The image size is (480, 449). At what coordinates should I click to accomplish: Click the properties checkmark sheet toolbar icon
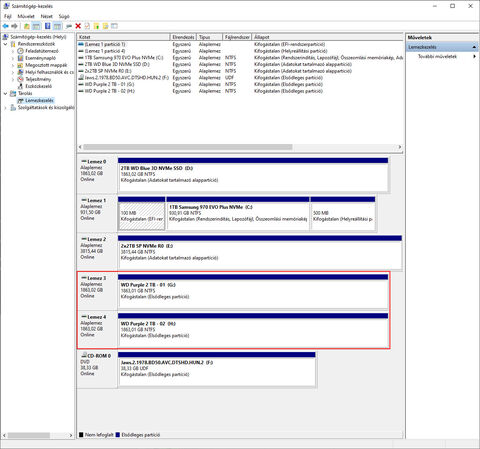[x=87, y=26]
